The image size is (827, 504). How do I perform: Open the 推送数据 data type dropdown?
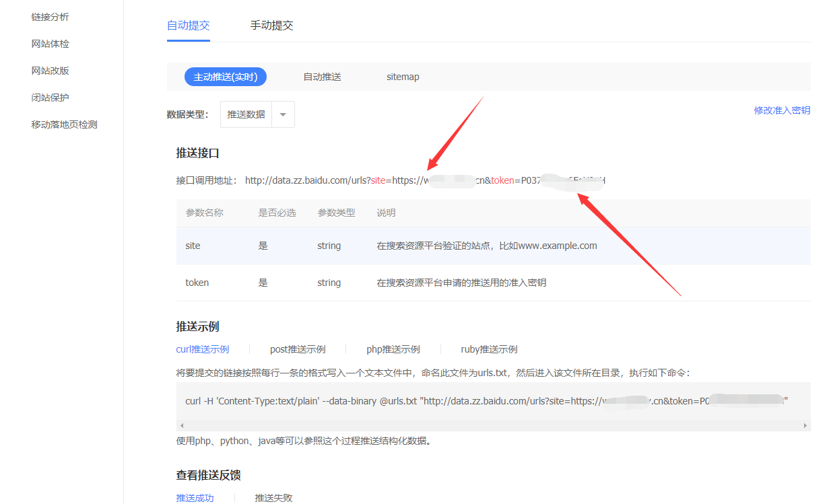tap(257, 114)
